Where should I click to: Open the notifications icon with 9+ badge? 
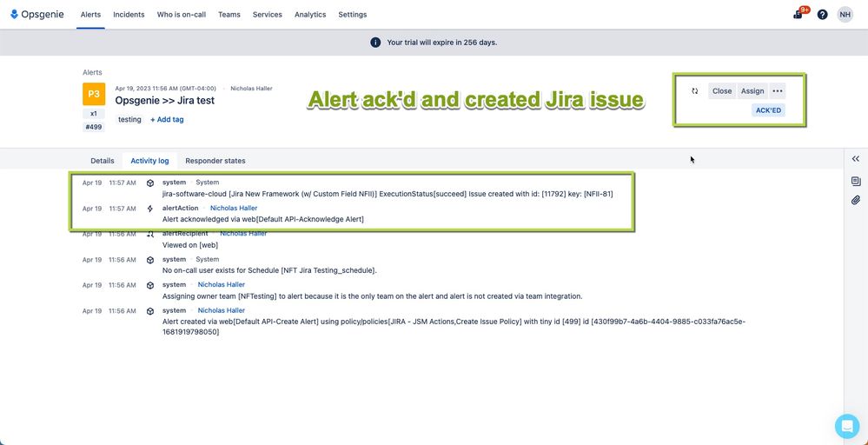point(798,15)
